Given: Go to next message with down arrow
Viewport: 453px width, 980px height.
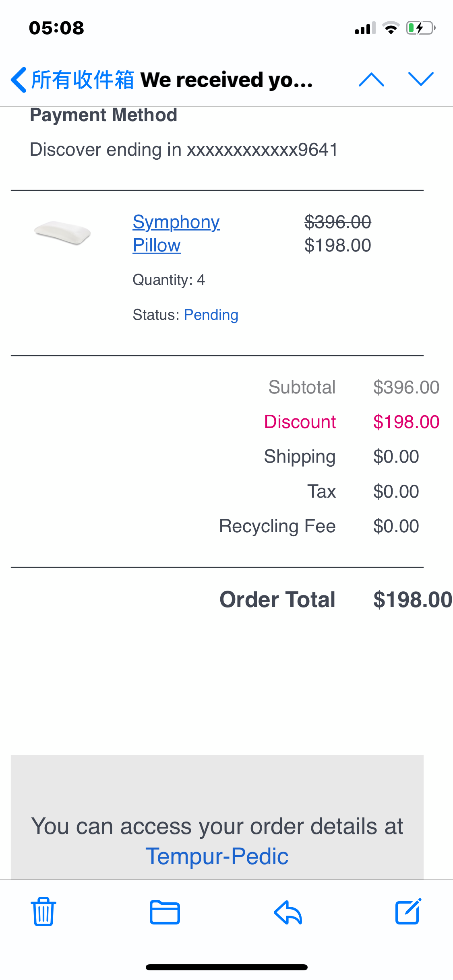Looking at the screenshot, I should [x=421, y=79].
